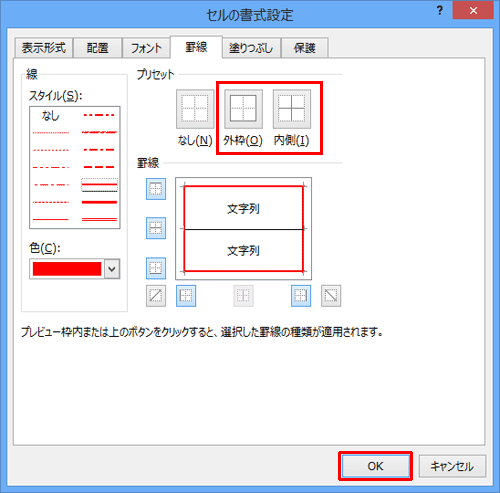Open dialog help question mark
The image size is (500, 493).
[x=440, y=11]
